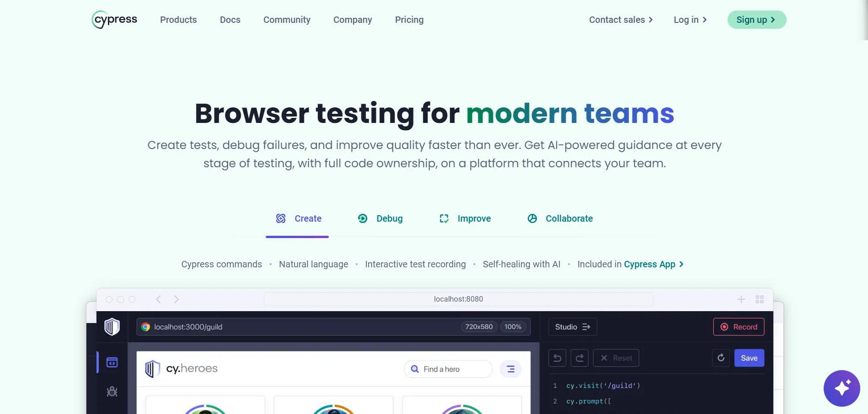
Task: Click the green Sign up button
Action: pyautogui.click(x=757, y=20)
